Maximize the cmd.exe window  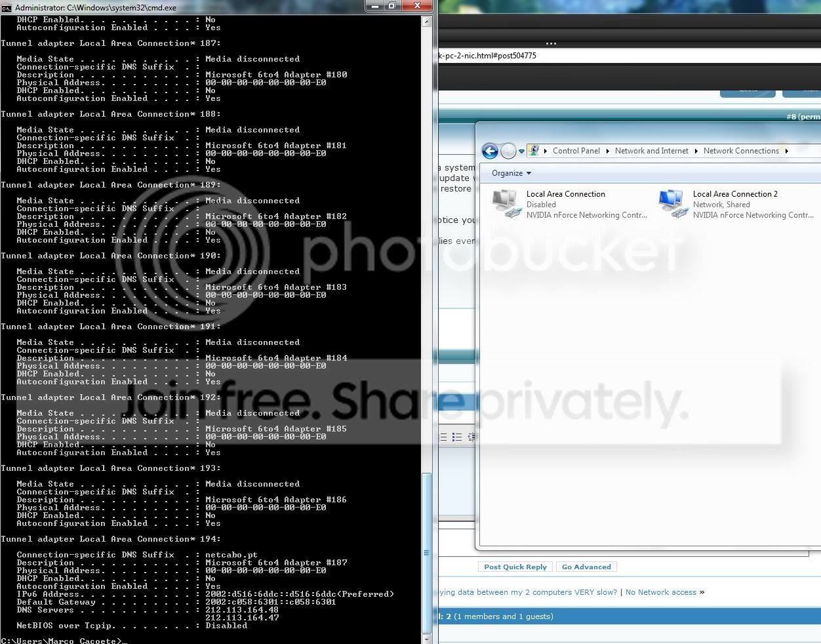[392, 7]
